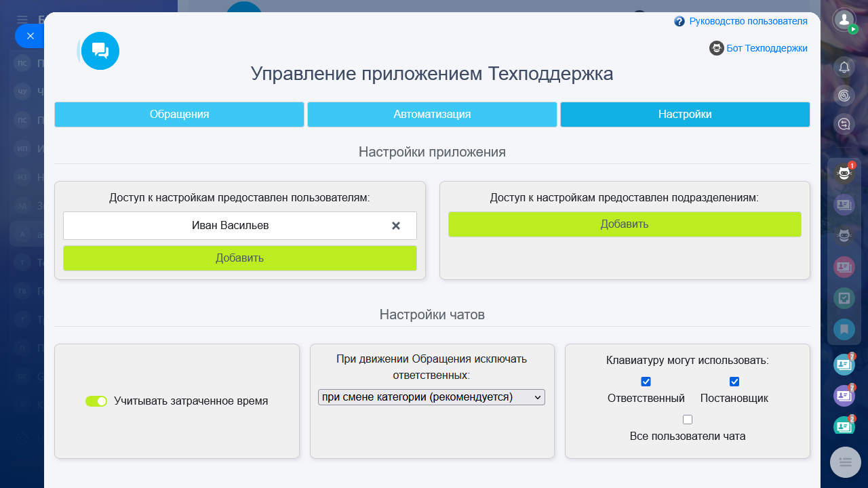
Task: Click the question mark help icon
Action: 679,22
